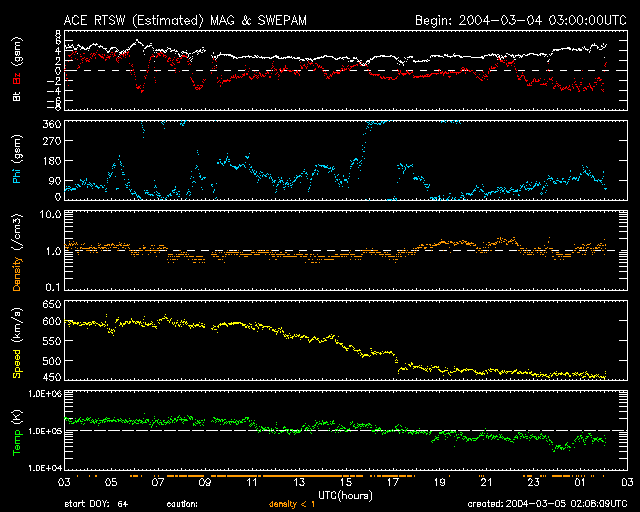Click the '13' hour label on the time axis
The image size is (640, 512).
pyautogui.click(x=299, y=483)
